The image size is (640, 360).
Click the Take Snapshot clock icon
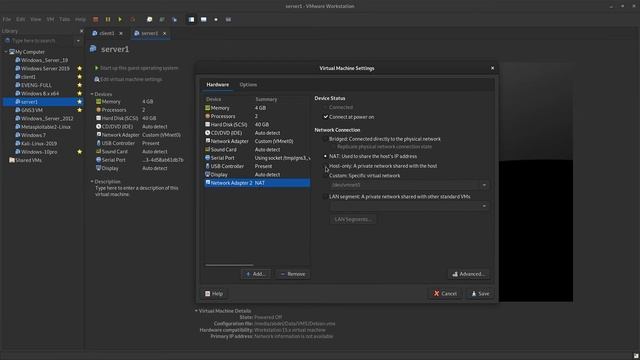[149, 19]
